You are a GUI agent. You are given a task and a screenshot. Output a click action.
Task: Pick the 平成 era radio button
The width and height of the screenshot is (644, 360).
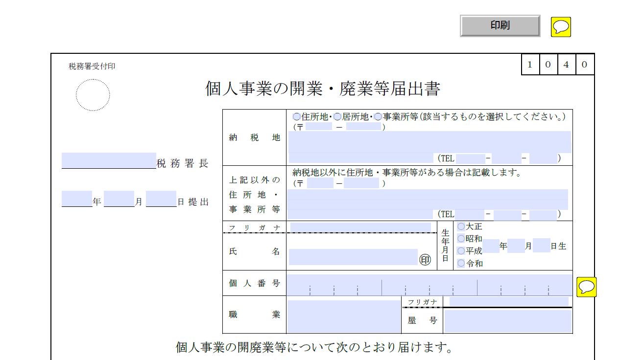pos(461,251)
